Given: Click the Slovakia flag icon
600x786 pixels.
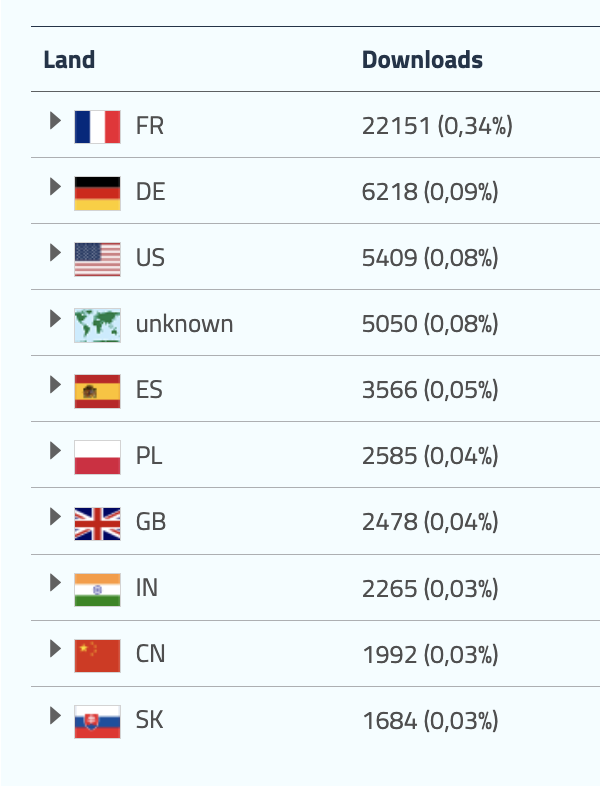Looking at the screenshot, I should [x=97, y=720].
